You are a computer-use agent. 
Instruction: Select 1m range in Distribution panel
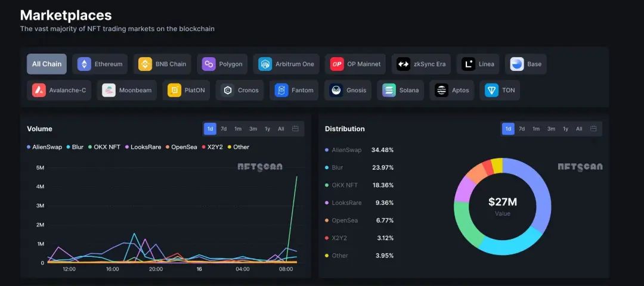point(536,129)
